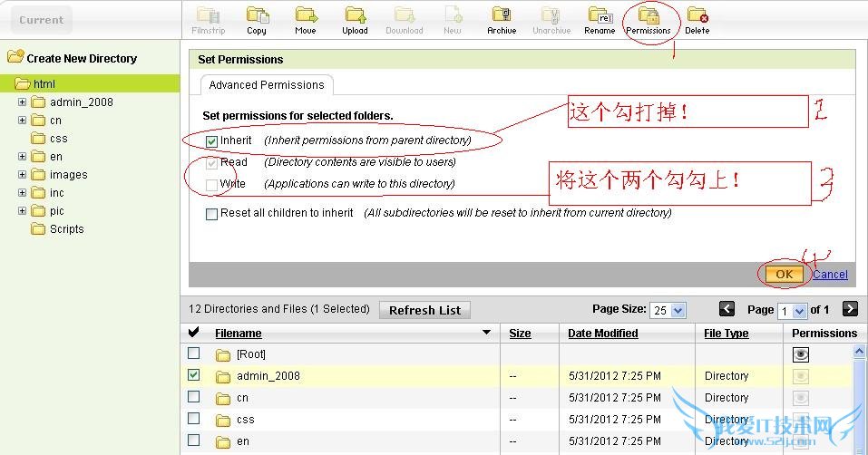Enable the Write permission checkbox

pyautogui.click(x=211, y=185)
